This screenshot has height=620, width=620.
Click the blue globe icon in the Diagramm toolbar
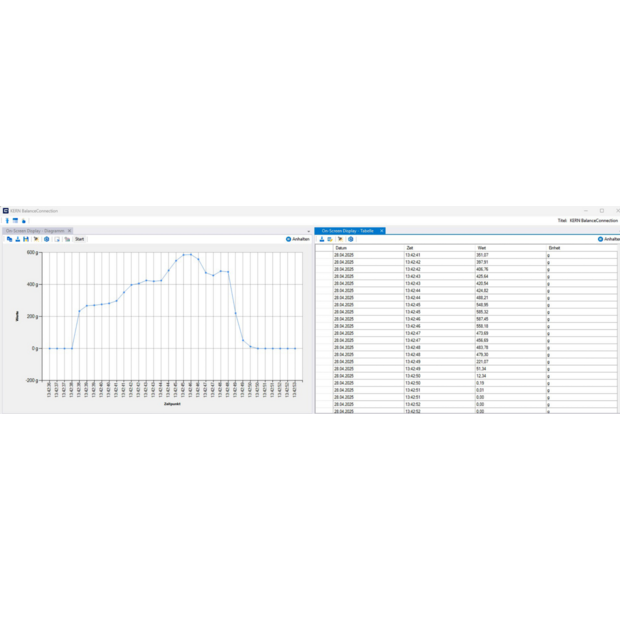click(46, 239)
